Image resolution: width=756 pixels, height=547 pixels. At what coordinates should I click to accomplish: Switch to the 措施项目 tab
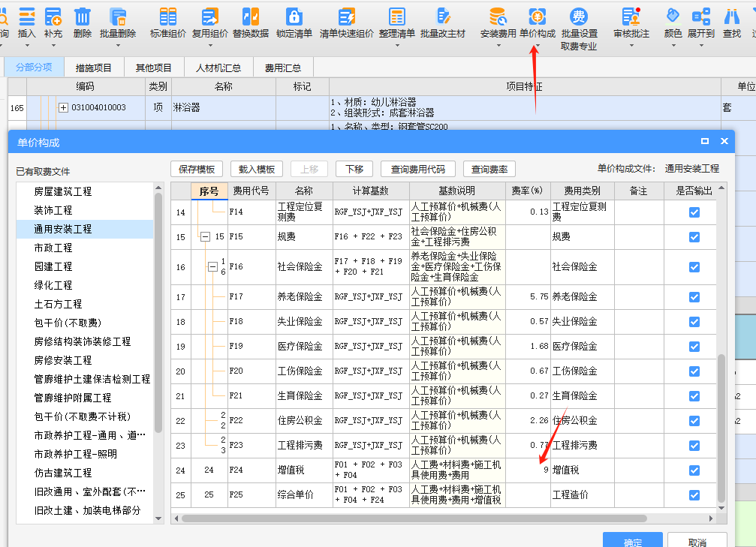point(94,68)
